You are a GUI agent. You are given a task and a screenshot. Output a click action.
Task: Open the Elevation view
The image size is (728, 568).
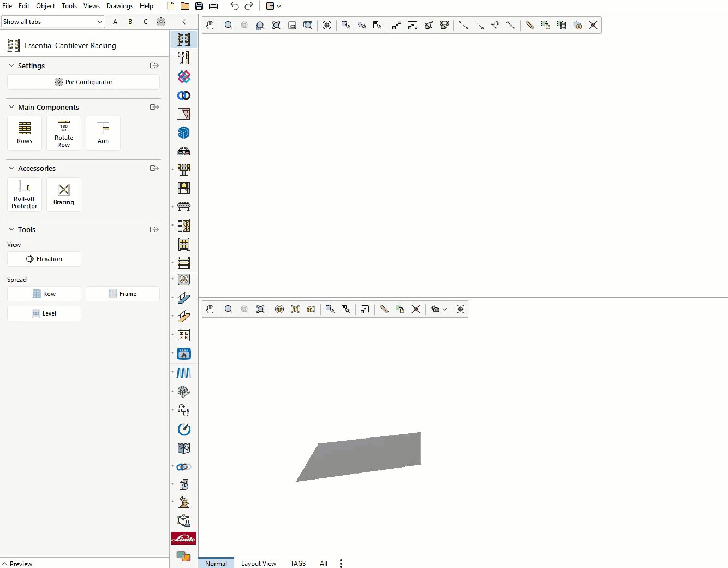pyautogui.click(x=44, y=259)
